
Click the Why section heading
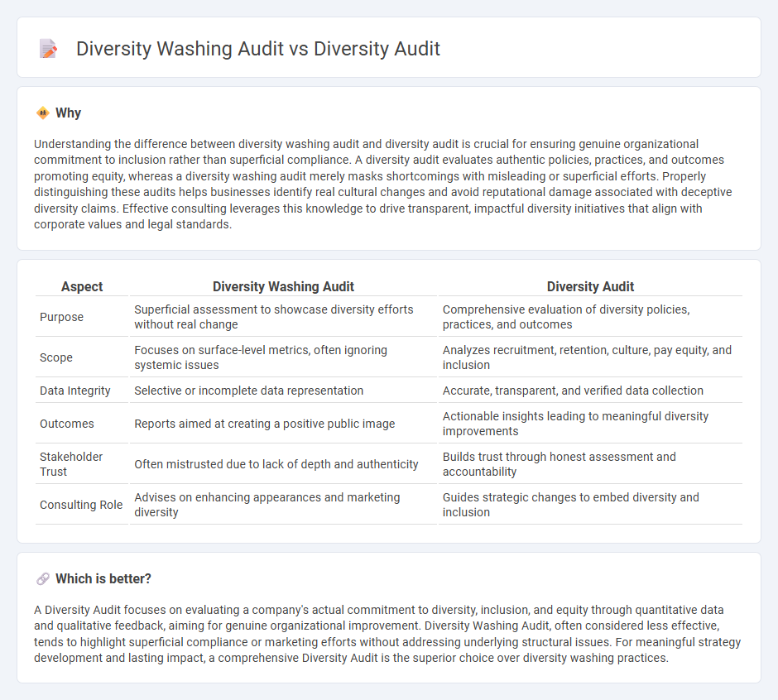68,113
